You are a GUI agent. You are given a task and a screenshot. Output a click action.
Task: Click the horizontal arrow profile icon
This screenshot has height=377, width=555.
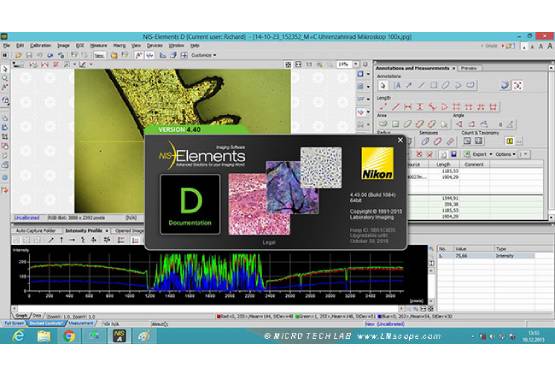[x=72, y=240]
